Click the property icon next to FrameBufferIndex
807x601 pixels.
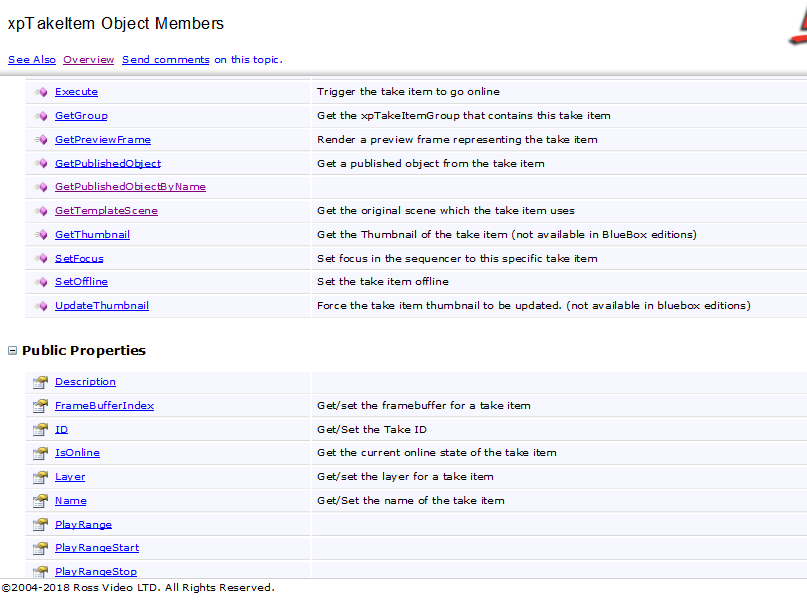(x=40, y=406)
